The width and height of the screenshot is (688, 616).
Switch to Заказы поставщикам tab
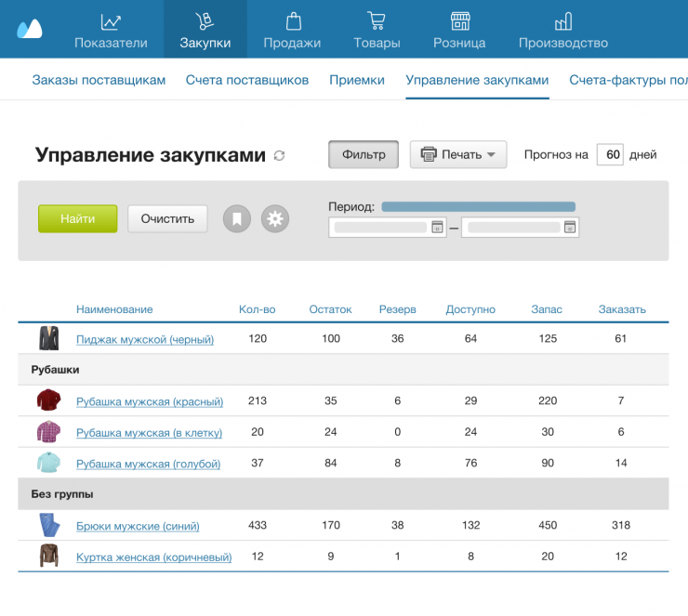point(99,80)
